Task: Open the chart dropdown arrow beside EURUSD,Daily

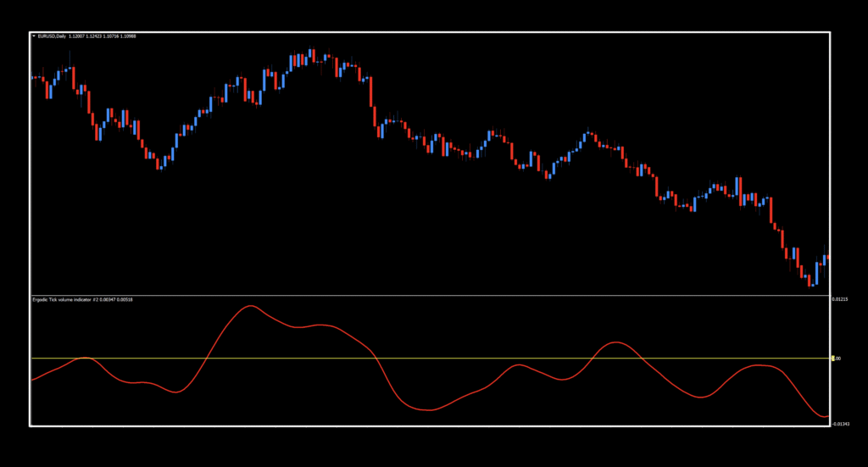Action: pos(34,36)
